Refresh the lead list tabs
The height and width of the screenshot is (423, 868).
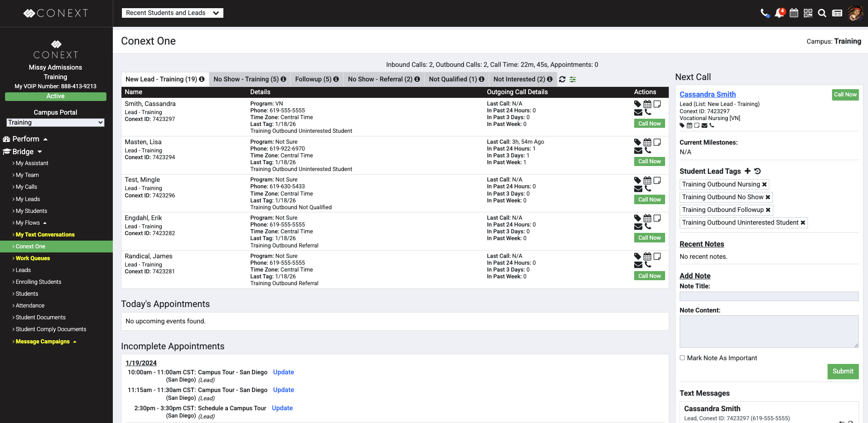(x=562, y=79)
